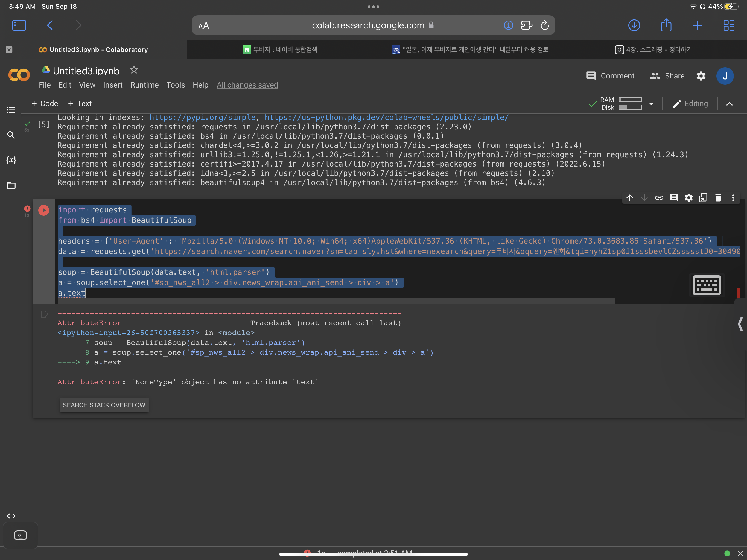The height and width of the screenshot is (560, 747).
Task: Share the notebook
Action: 667,76
